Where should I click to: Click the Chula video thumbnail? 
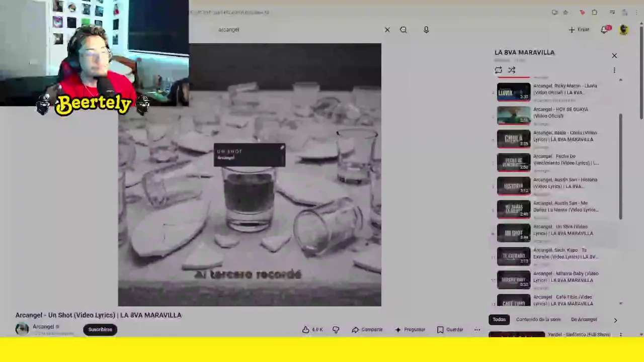[x=514, y=139]
